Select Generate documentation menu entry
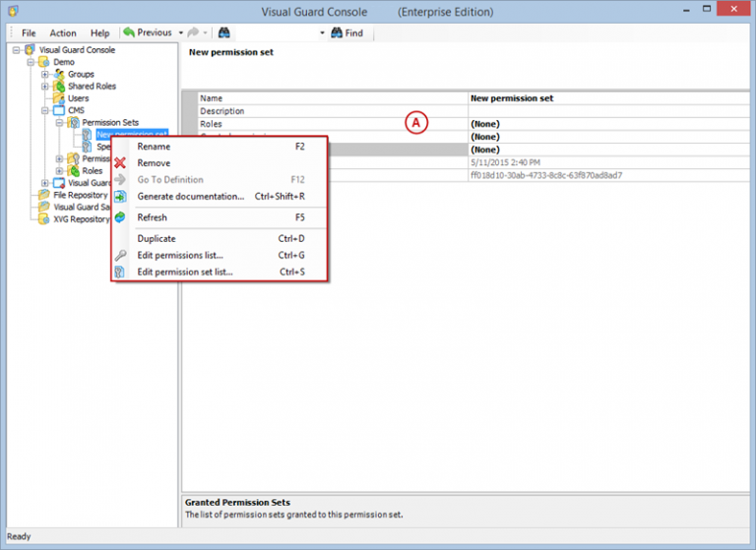The width and height of the screenshot is (756, 550). [x=220, y=196]
